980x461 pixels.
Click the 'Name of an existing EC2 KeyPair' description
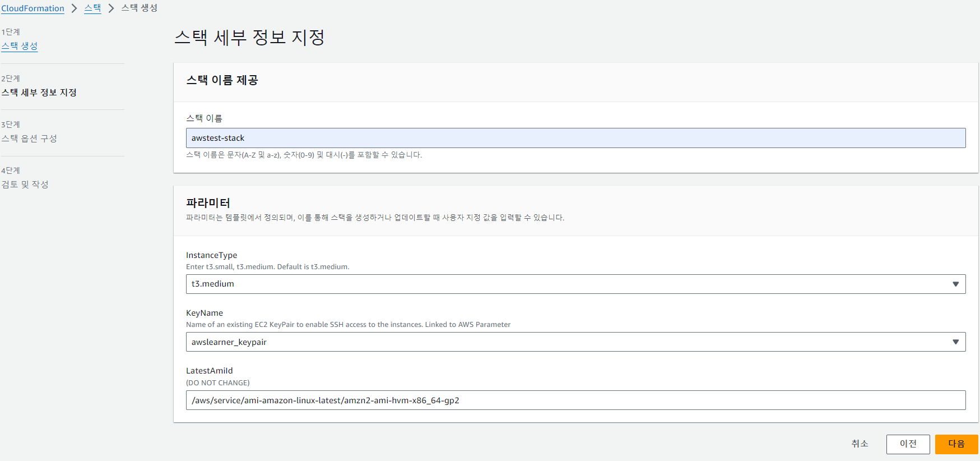click(348, 325)
